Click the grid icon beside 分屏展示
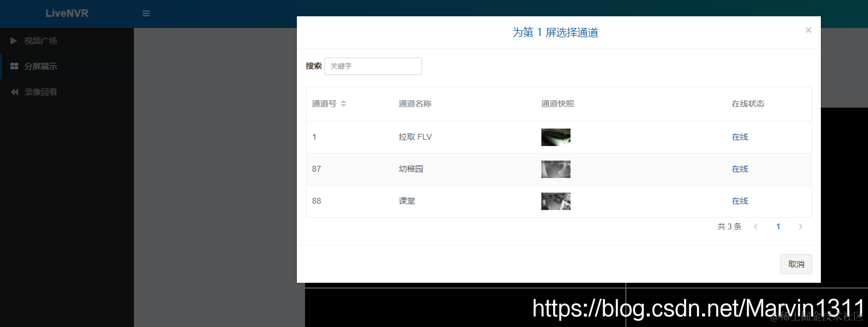This screenshot has height=327, width=868. click(x=15, y=66)
